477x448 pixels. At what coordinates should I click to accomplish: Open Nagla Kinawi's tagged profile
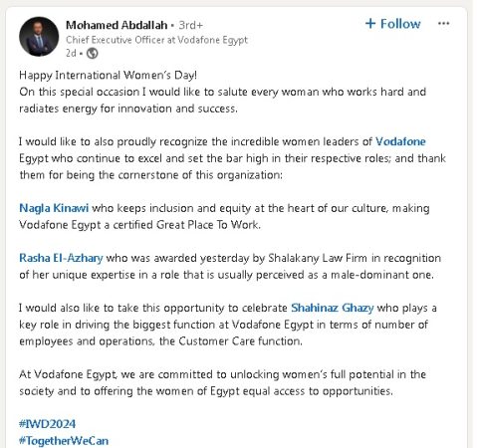pyautogui.click(x=54, y=208)
